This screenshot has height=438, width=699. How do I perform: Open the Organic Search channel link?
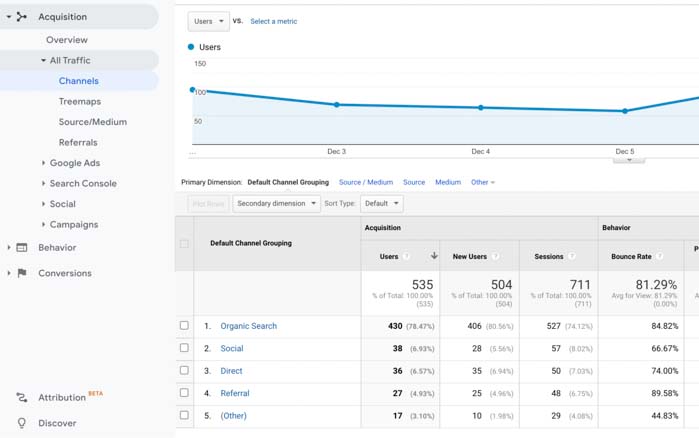pos(249,326)
